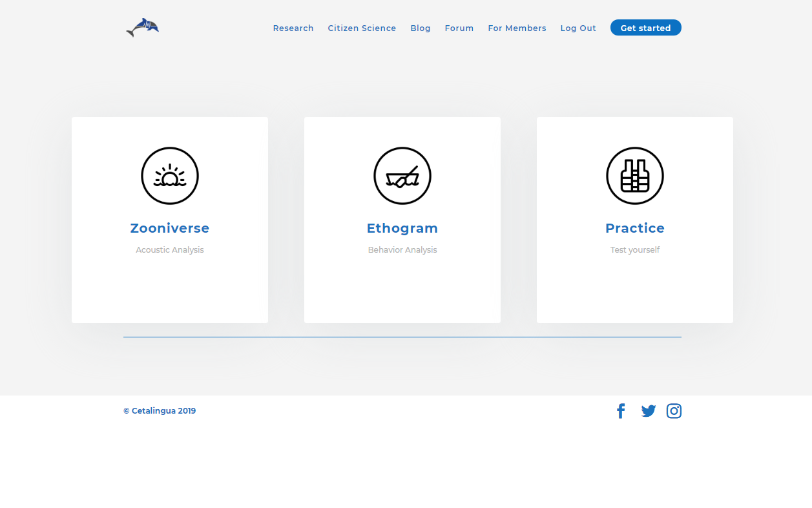Click the © Cetalingua 2019 footer text
This screenshot has width=812, height=508.
(160, 410)
